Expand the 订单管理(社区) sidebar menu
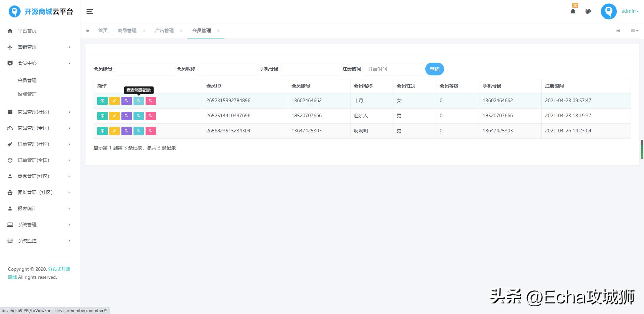Screen dimensions: 644x314 point(33,144)
